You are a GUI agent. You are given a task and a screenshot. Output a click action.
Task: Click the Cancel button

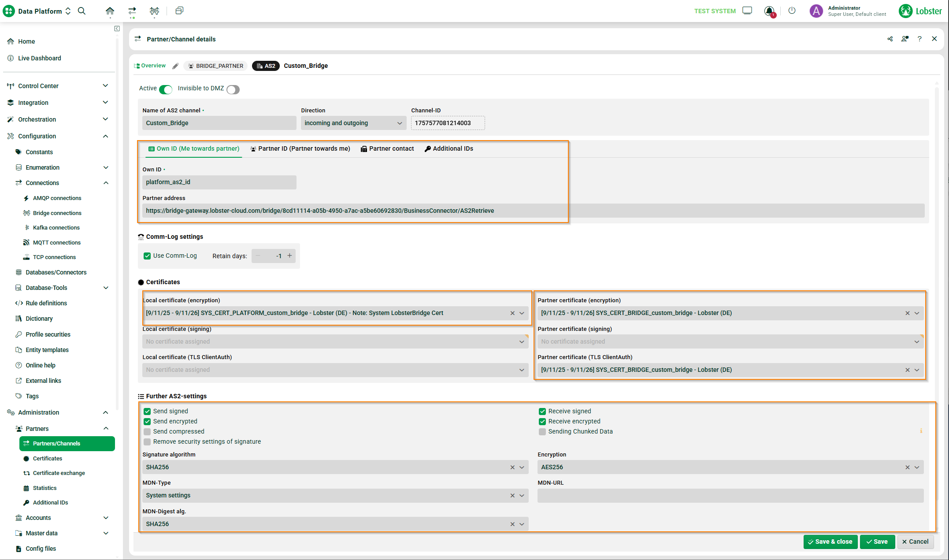pos(915,541)
